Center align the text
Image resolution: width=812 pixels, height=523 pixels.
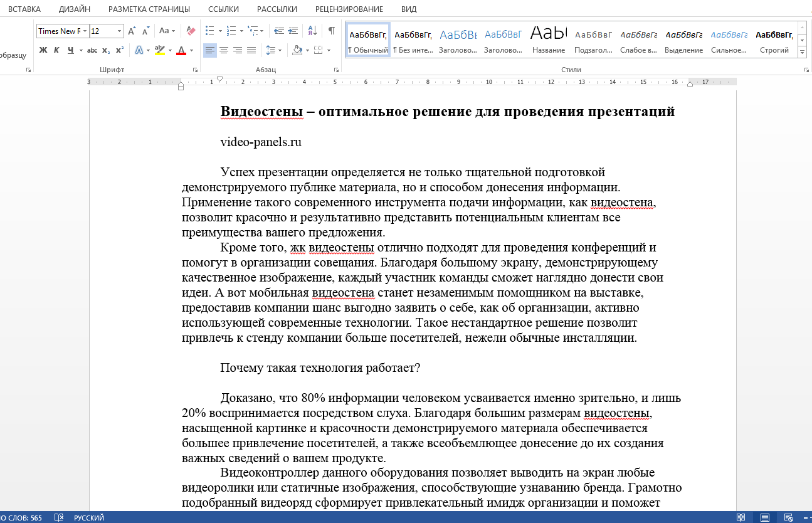(224, 50)
